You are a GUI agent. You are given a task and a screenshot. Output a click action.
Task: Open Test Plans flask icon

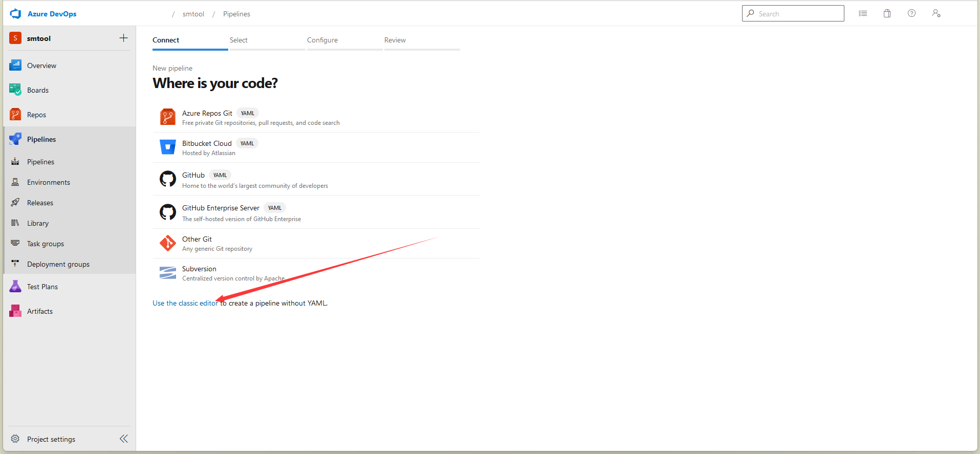coord(15,287)
